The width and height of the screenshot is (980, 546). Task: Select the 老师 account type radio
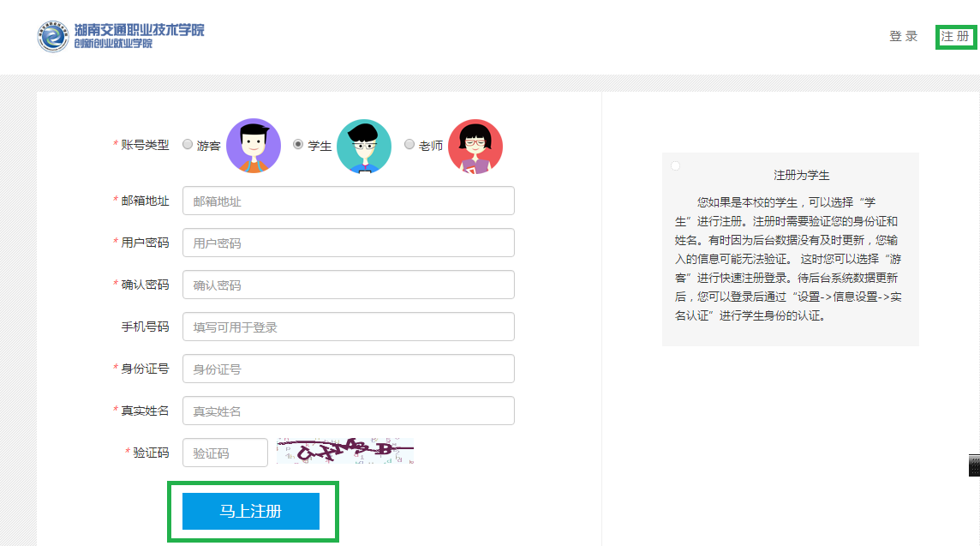tap(409, 145)
